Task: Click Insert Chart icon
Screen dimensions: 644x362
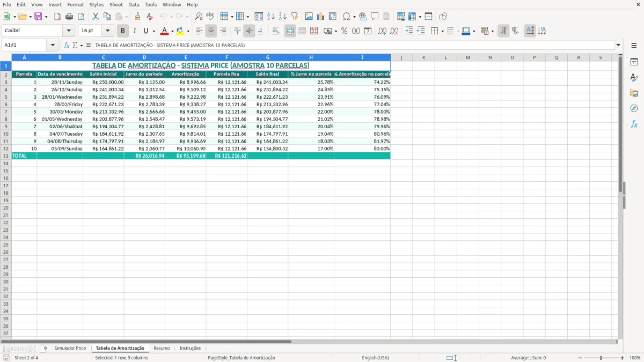Action: tap(320, 17)
